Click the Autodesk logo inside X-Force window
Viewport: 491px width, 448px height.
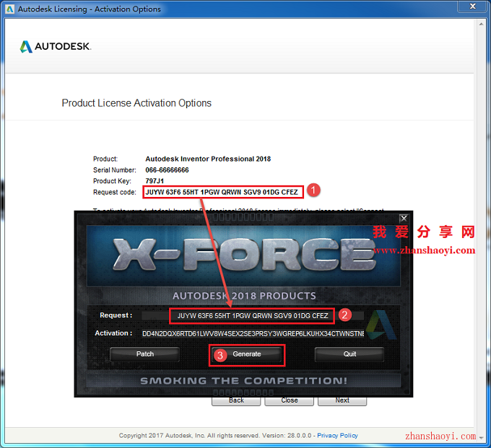(382, 325)
